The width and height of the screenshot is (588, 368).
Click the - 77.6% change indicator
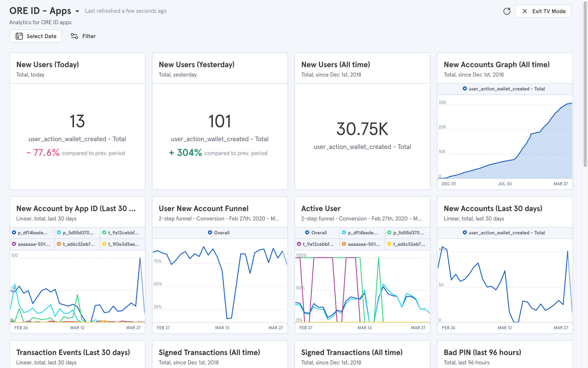tap(43, 153)
